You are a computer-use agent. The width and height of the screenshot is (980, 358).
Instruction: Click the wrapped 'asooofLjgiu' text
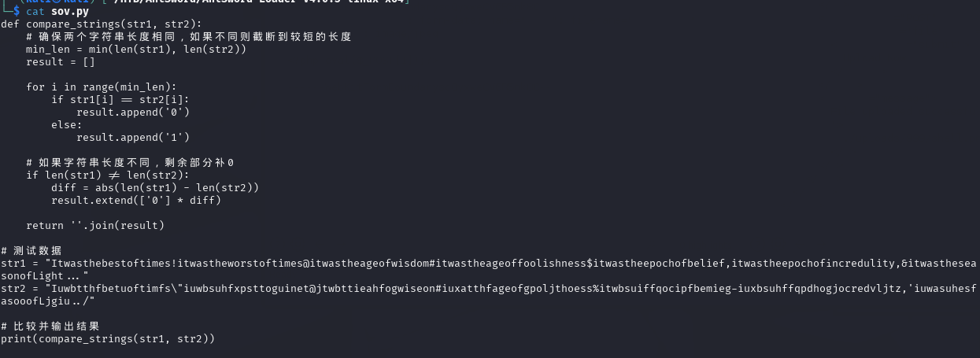tap(35, 301)
